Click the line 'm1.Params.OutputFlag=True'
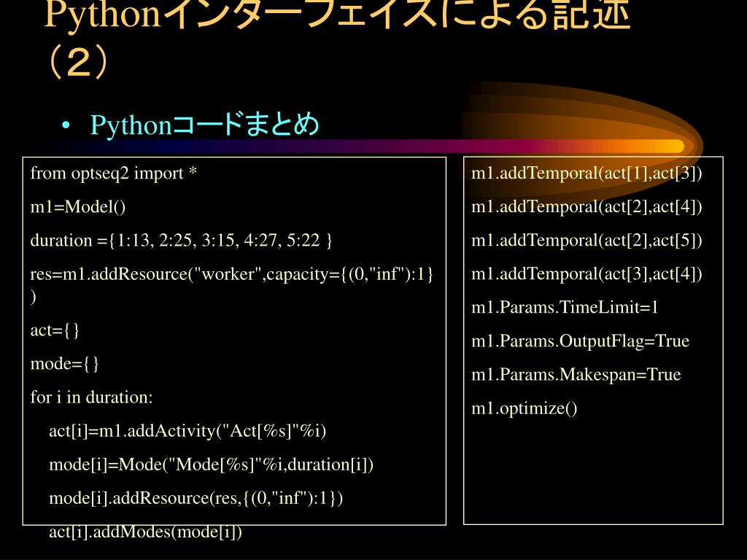This screenshot has height=560, width=747. click(x=580, y=341)
